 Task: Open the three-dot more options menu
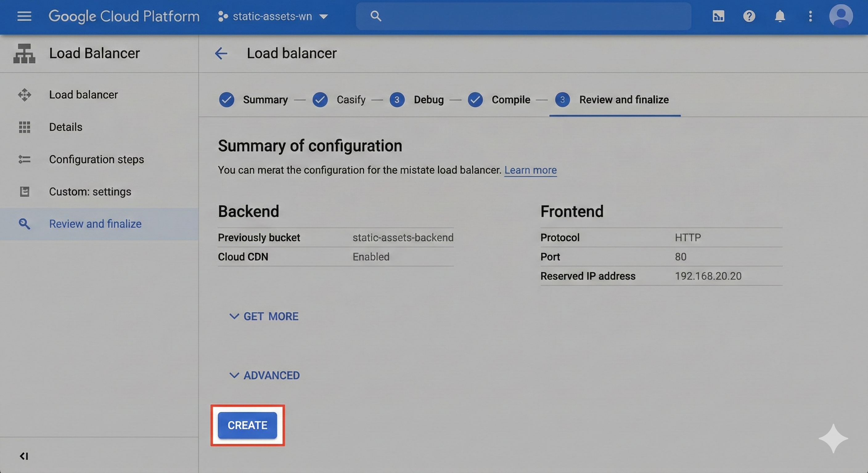[810, 16]
